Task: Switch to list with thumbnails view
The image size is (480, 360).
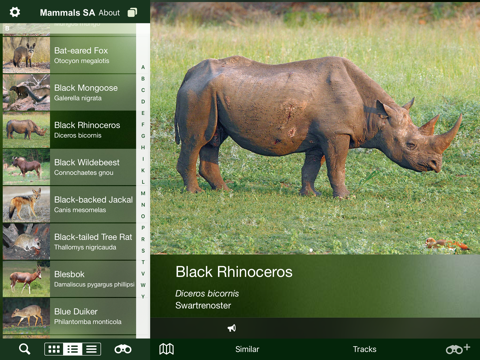Action: (73, 349)
